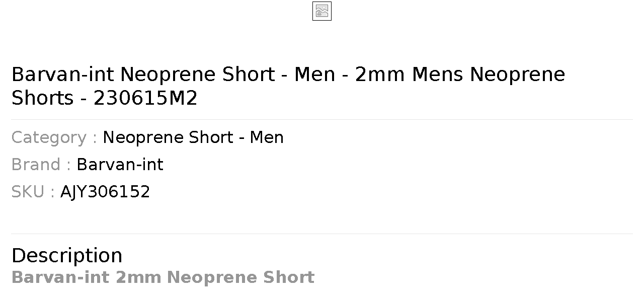
Task: Click the '2mm' text in the product title
Action: click(380, 74)
